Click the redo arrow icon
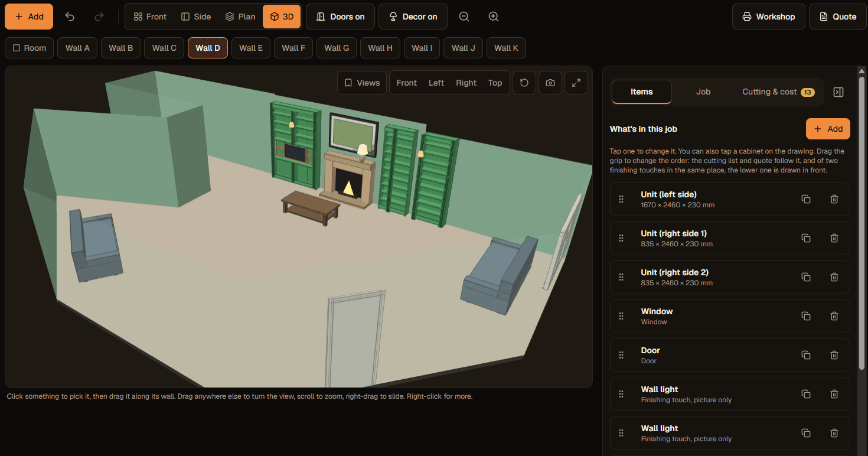Screen dimensions: 868x456 (99, 17)
